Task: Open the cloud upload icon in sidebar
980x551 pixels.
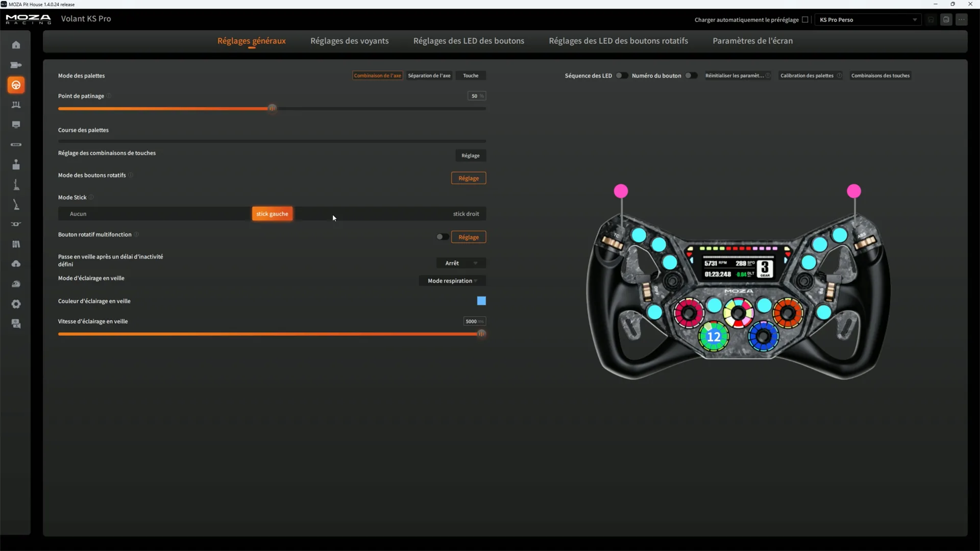Action: [16, 264]
